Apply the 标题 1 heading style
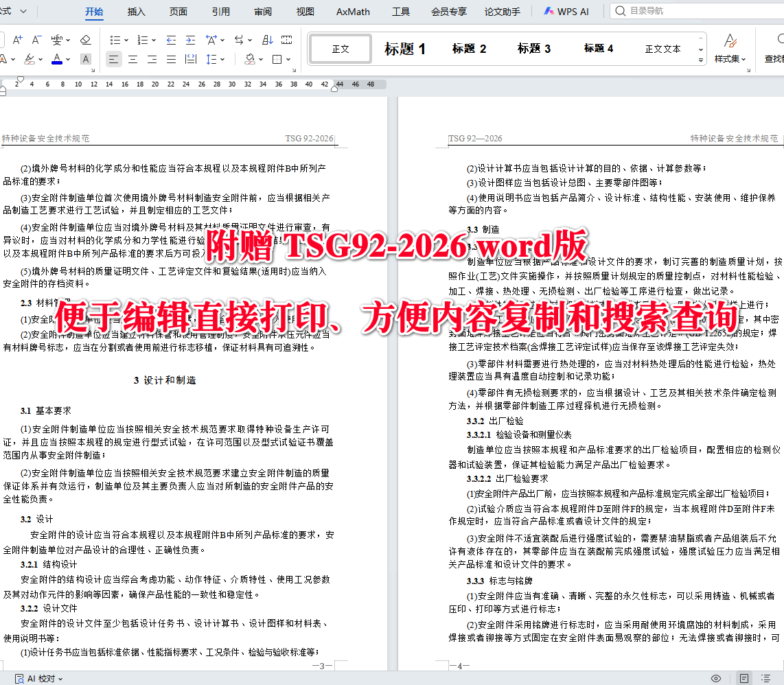 [x=405, y=48]
